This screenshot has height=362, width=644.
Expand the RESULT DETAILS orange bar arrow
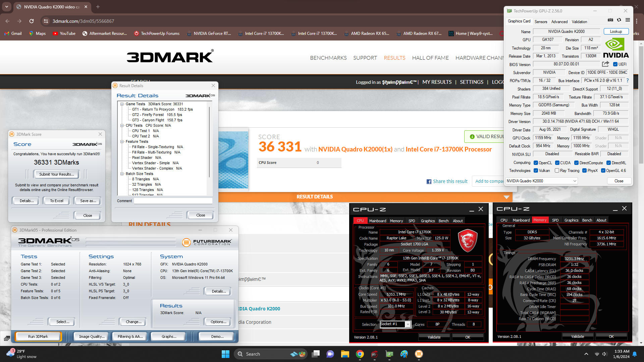tap(506, 197)
